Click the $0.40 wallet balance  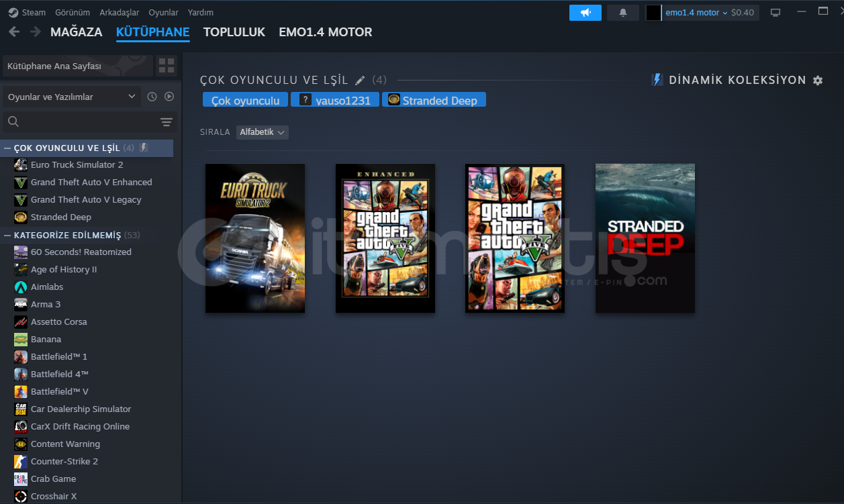point(743,12)
